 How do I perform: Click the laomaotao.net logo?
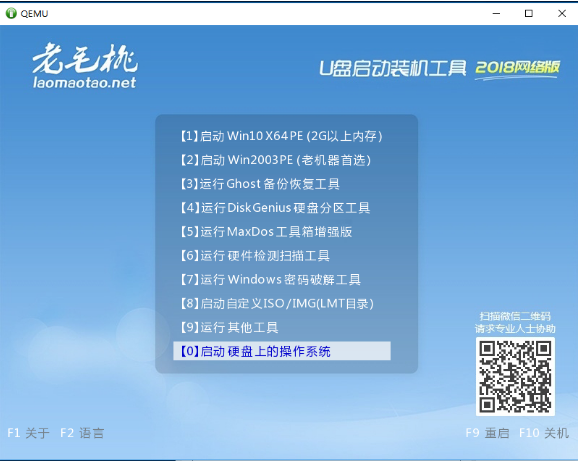click(85, 66)
